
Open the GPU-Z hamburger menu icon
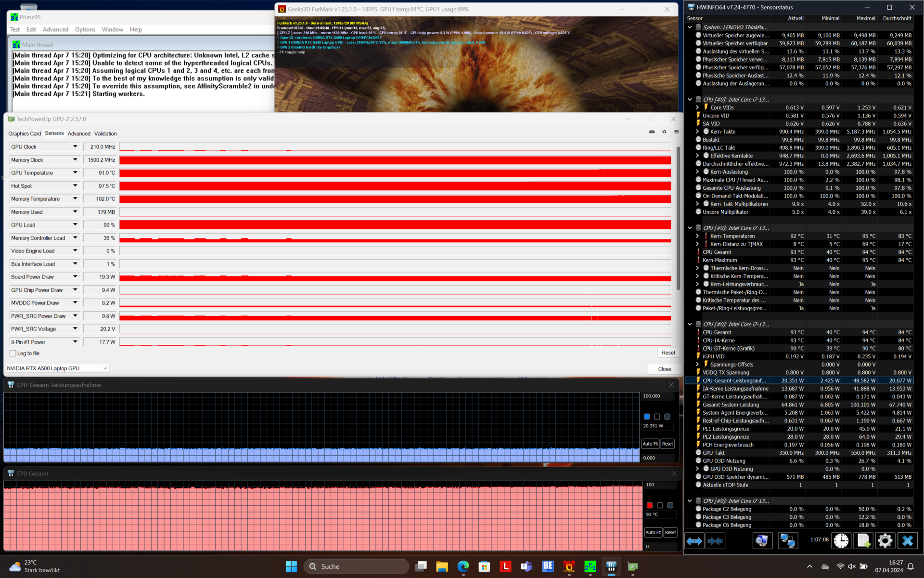tap(676, 131)
